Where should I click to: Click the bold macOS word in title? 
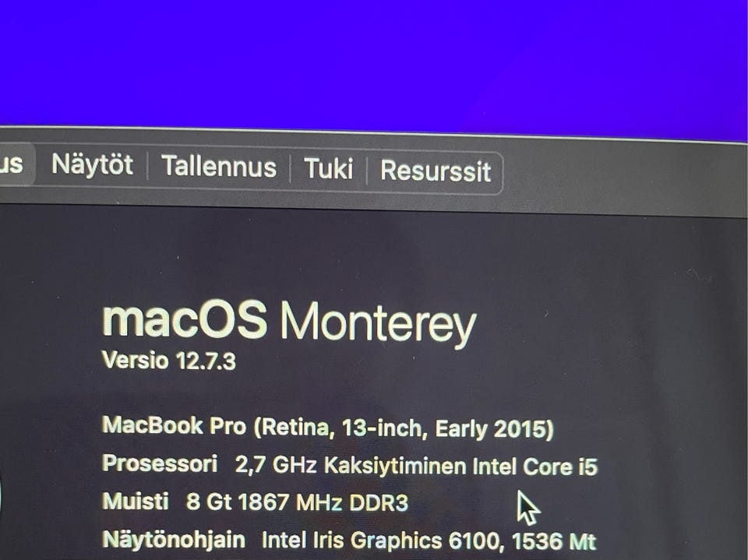click(x=185, y=319)
